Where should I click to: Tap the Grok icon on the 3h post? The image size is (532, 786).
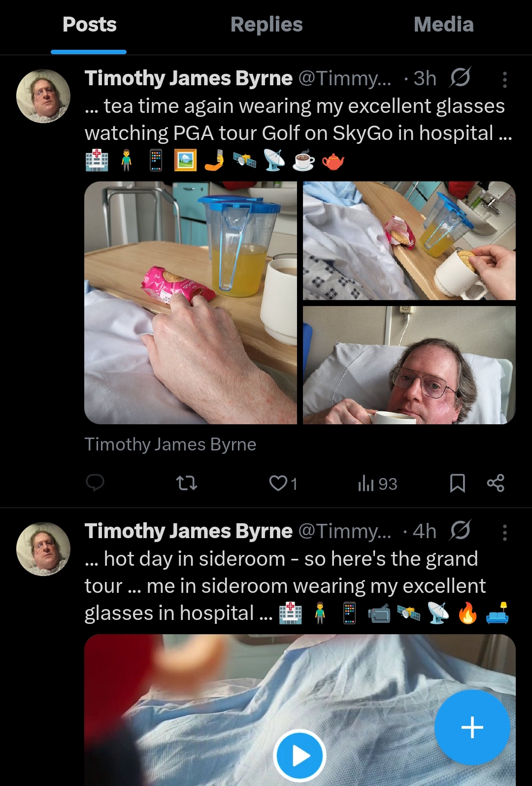(460, 77)
